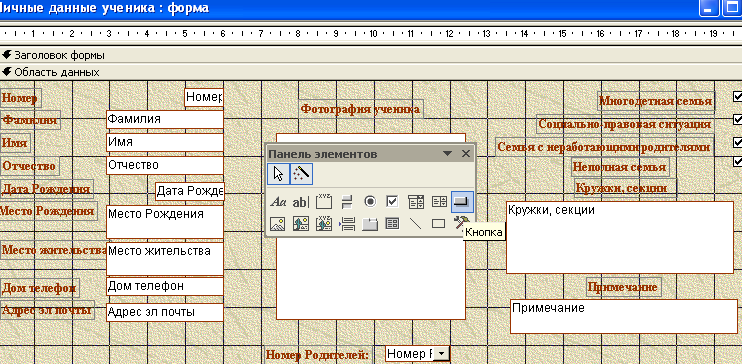Pick the Label (Aa) tool
This screenshot has height=364, width=742.
[278, 202]
